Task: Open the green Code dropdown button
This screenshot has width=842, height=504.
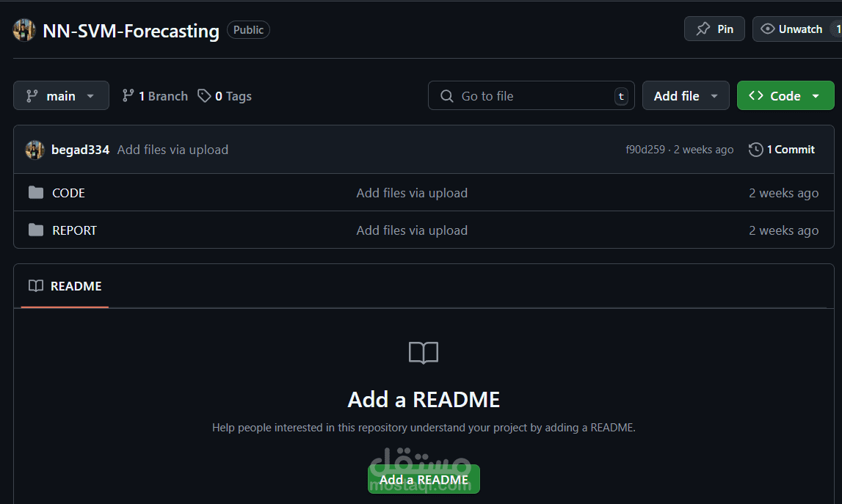Action: [x=785, y=95]
